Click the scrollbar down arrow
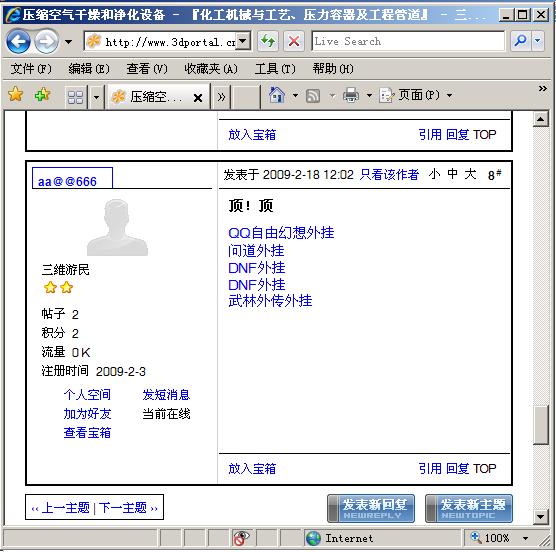 pos(541,517)
